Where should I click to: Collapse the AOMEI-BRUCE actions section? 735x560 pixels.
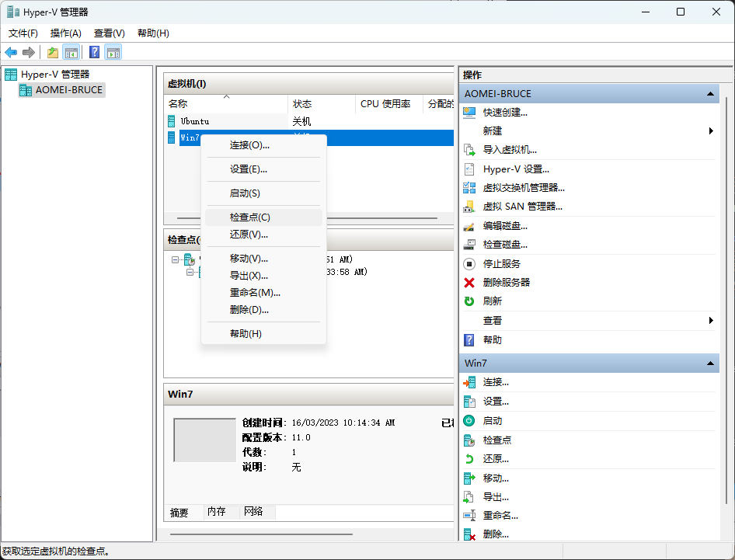[x=709, y=93]
